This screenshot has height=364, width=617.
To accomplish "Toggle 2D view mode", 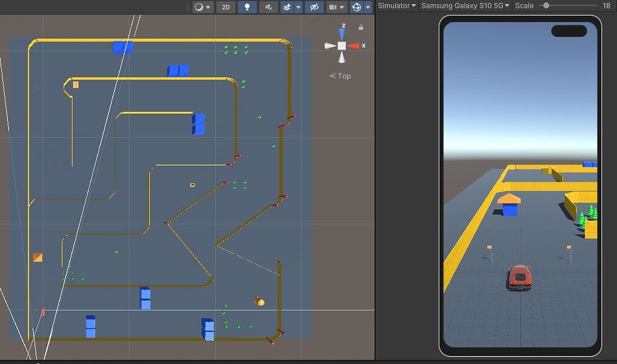I will [226, 7].
